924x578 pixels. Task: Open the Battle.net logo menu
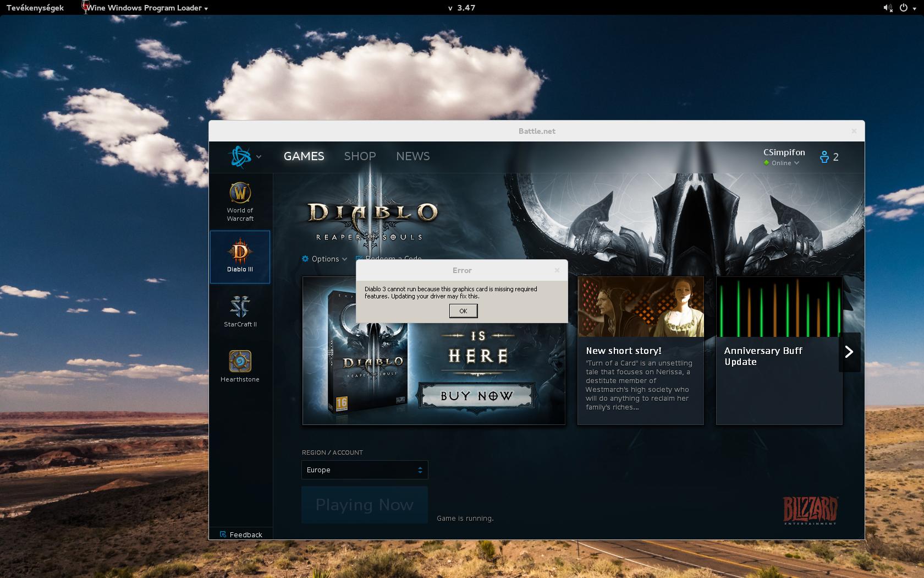tap(240, 157)
